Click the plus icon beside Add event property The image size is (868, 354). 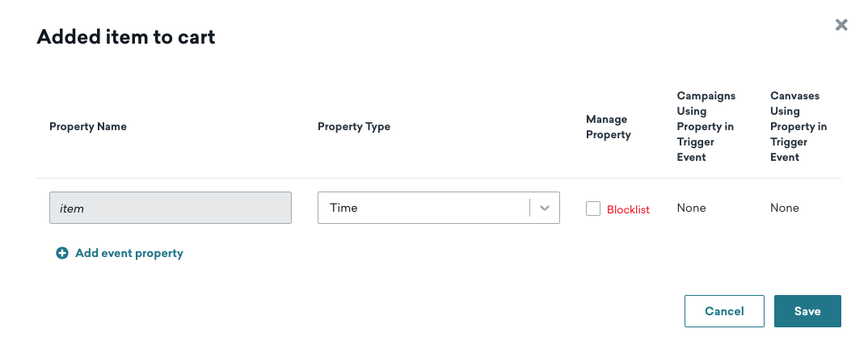click(x=62, y=253)
